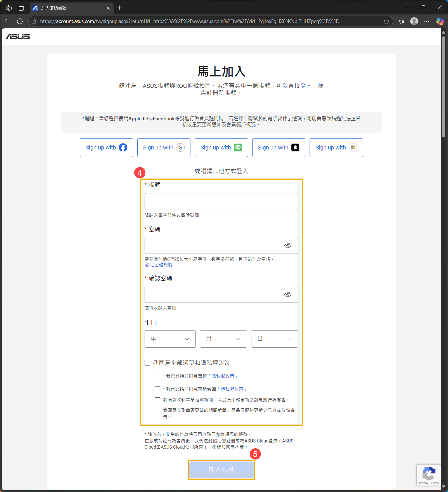Click the page vertical scrollbar
The width and height of the screenshot is (448, 492).
[444, 87]
